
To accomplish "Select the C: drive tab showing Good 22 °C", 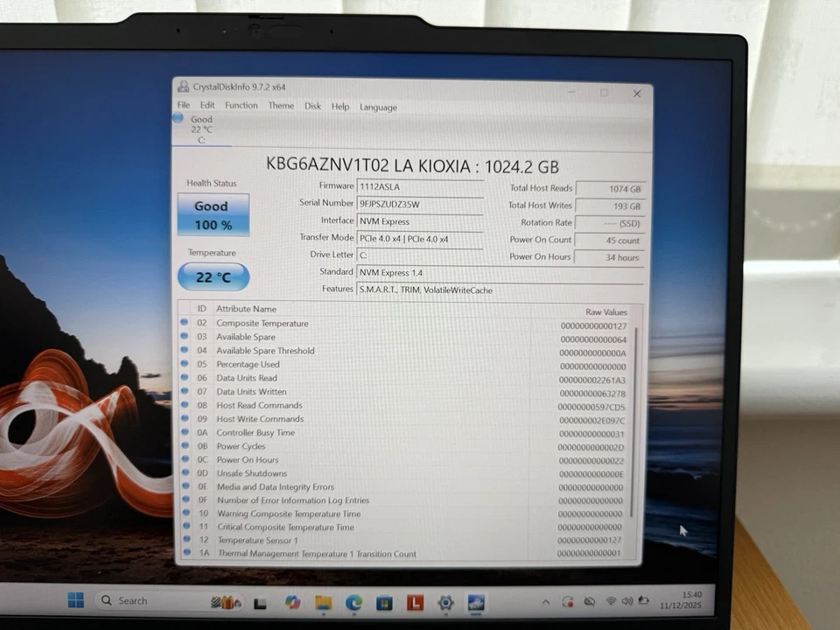I will pyautogui.click(x=201, y=129).
